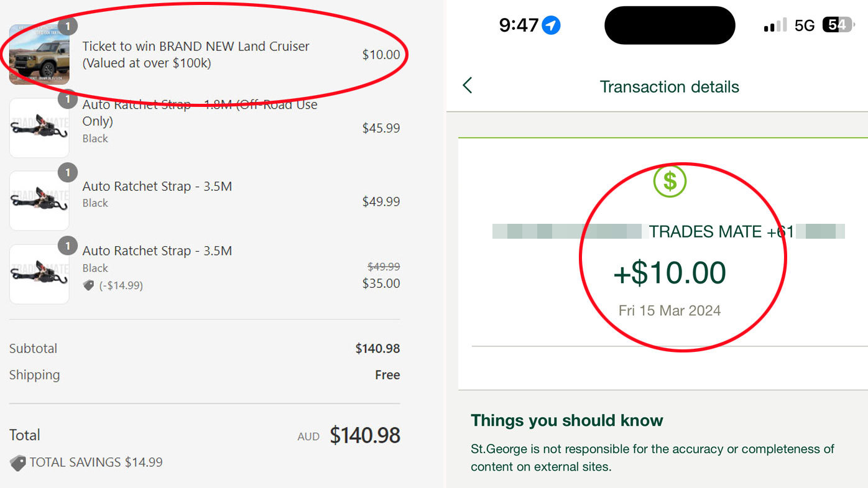
Task: Click the Things you should know heading
Action: coord(566,420)
